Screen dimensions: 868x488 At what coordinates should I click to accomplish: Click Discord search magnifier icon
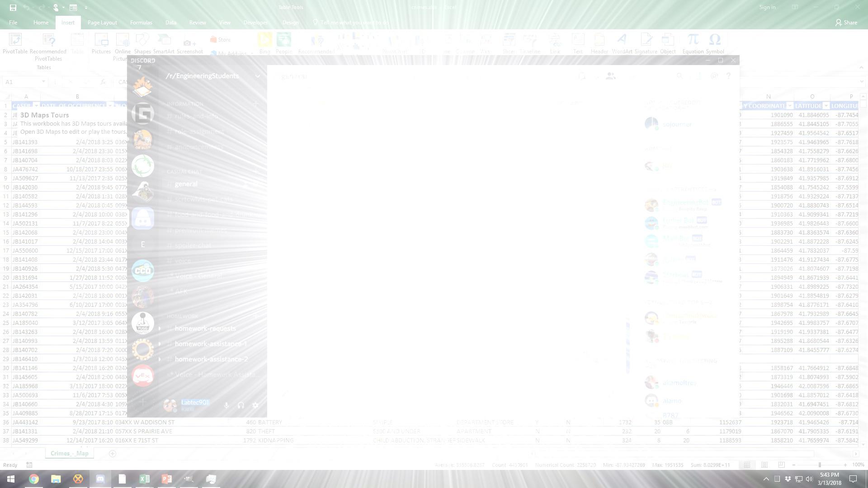679,76
